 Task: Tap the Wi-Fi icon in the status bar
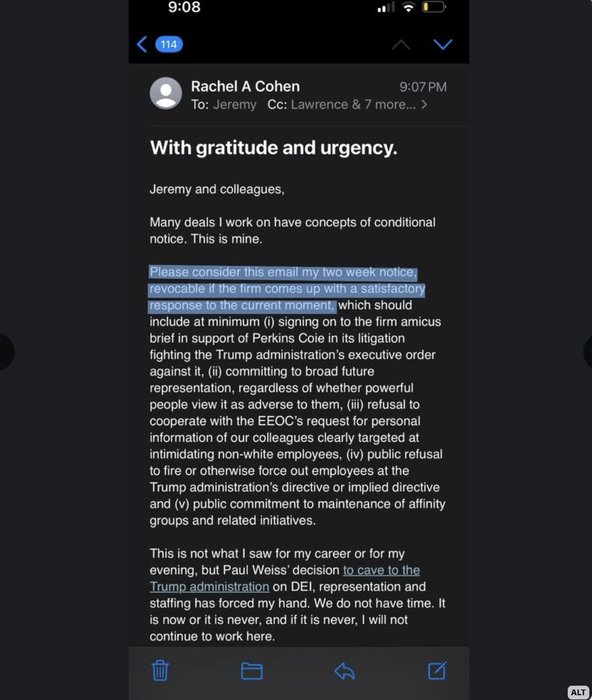coord(408,7)
